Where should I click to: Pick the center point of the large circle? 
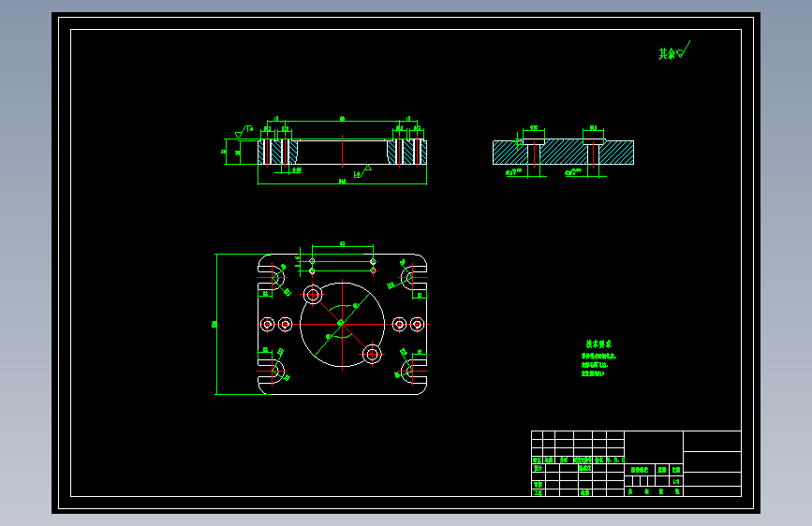coord(342,324)
